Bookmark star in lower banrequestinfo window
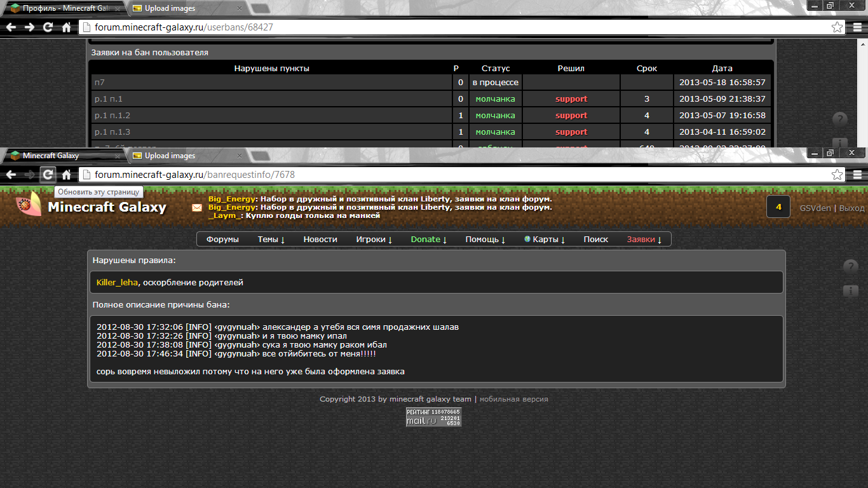868x488 pixels. tap(837, 174)
